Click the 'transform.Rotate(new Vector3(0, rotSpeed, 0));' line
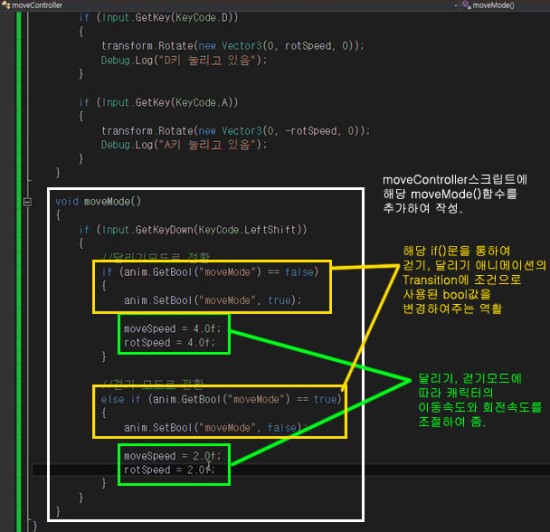 [x=233, y=46]
